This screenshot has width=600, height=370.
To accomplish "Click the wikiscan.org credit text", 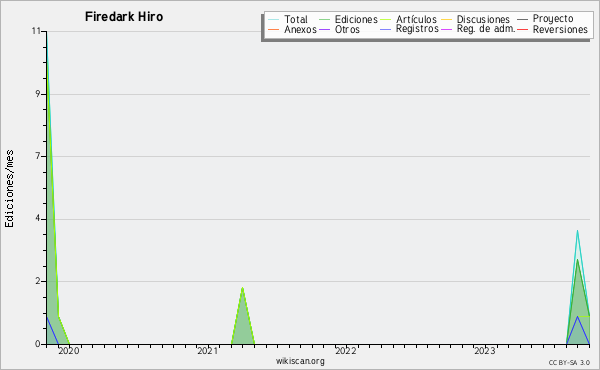I will [x=300, y=361].
